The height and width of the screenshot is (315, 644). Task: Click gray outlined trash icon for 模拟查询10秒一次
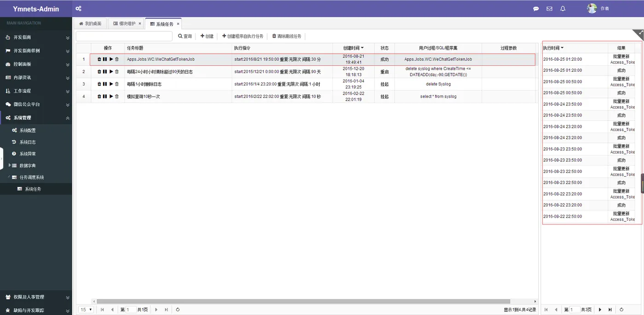(x=117, y=96)
